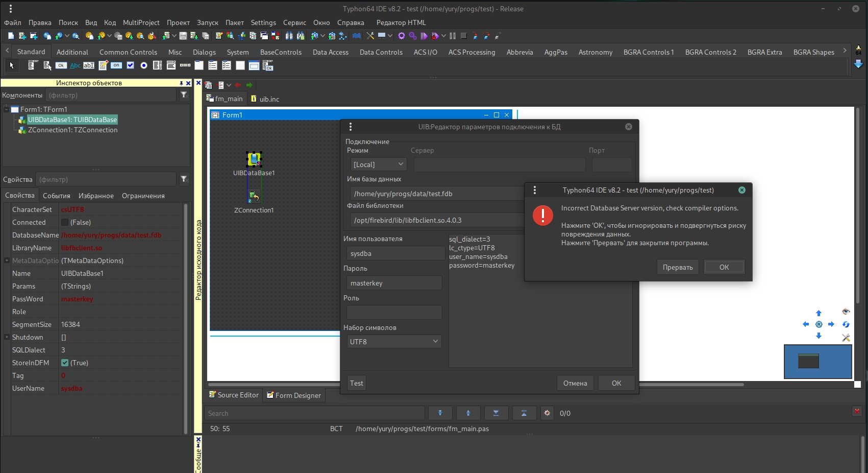868x473 pixels.
Task: Click Прервать in the error dialog
Action: [x=678, y=267]
